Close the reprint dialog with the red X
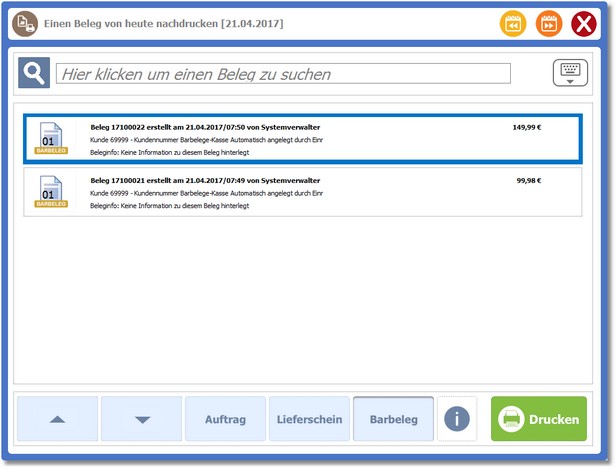616x469 pixels. coord(584,24)
